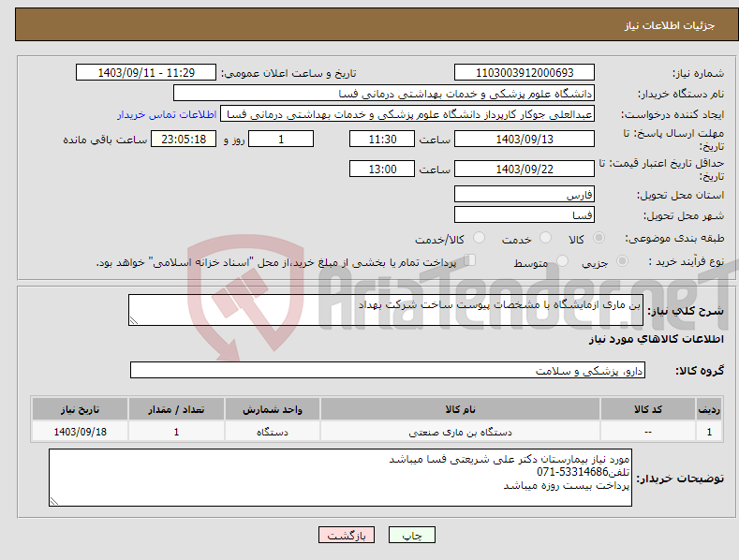The image size is (739, 560).
Task: Click the buyer notes textarea resize handle
Action: (x=54, y=501)
